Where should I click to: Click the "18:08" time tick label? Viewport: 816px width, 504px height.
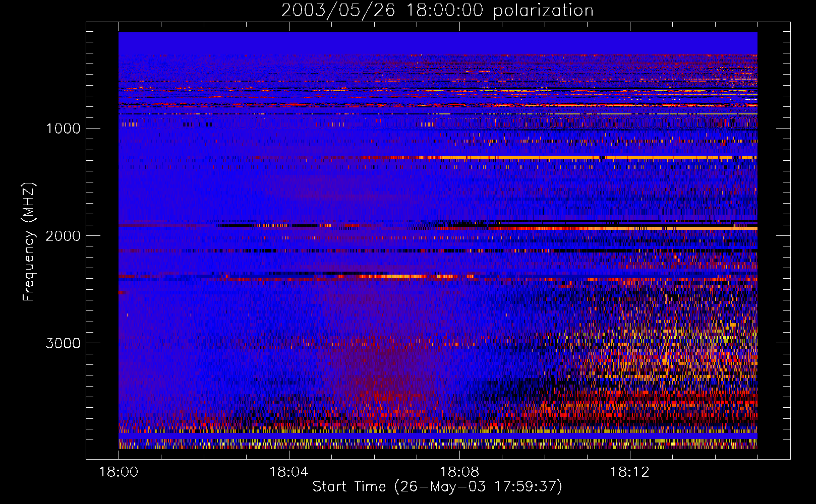click(459, 472)
